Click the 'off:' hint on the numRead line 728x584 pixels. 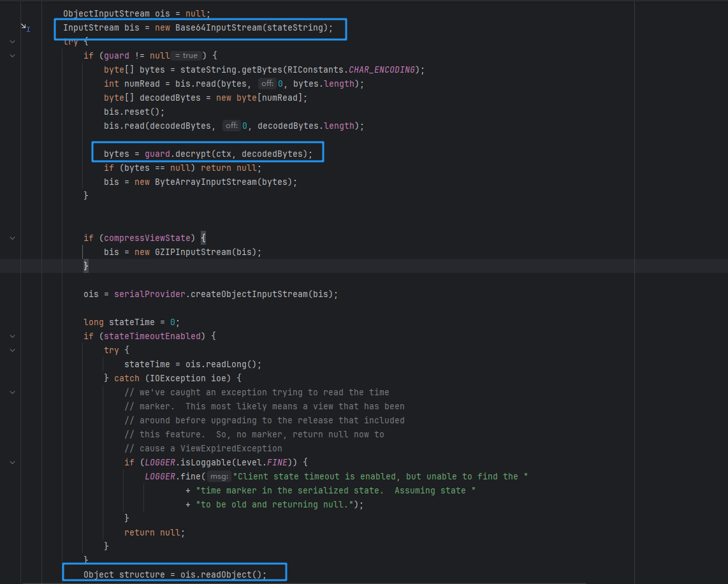266,84
